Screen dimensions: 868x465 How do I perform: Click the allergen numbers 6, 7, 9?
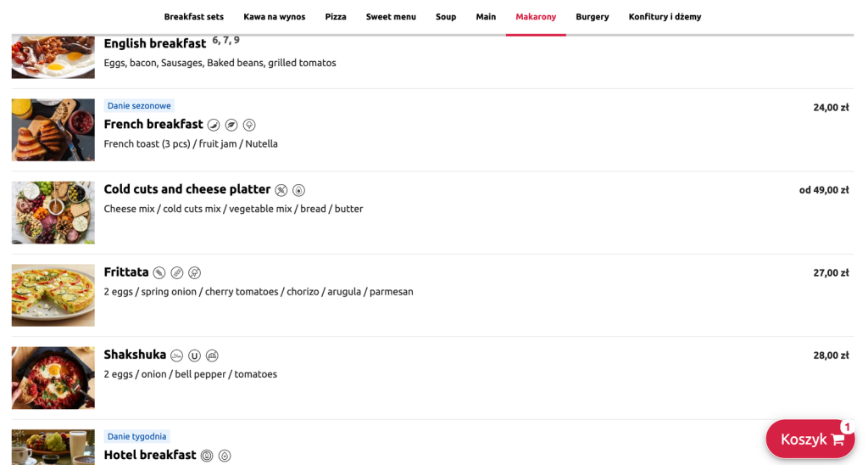tap(225, 41)
